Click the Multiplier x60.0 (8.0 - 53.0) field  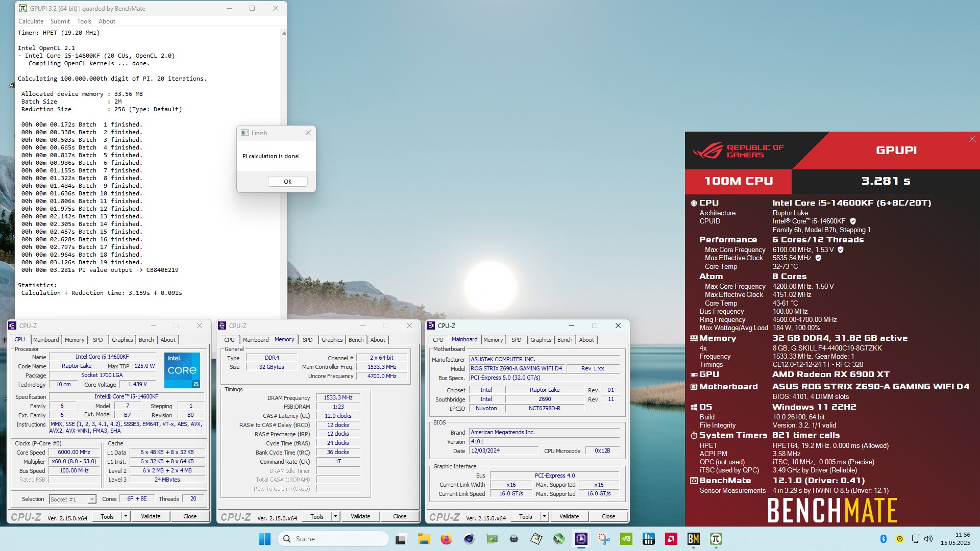(74, 462)
